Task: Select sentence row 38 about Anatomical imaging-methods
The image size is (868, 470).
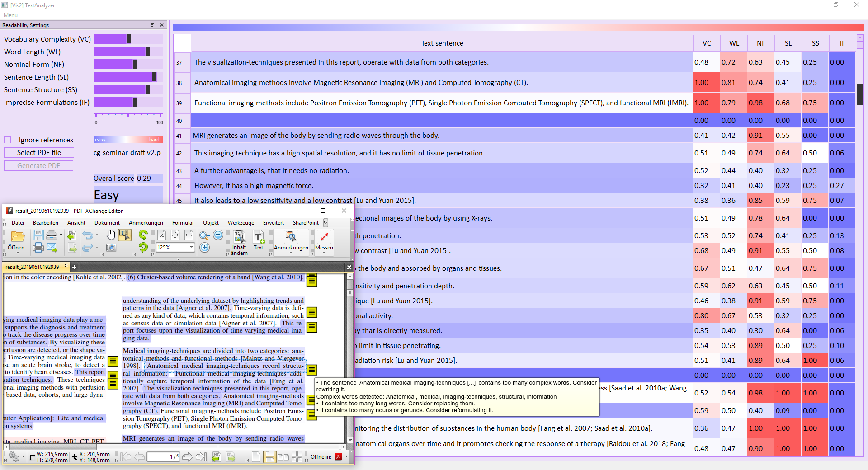Action: coord(442,83)
